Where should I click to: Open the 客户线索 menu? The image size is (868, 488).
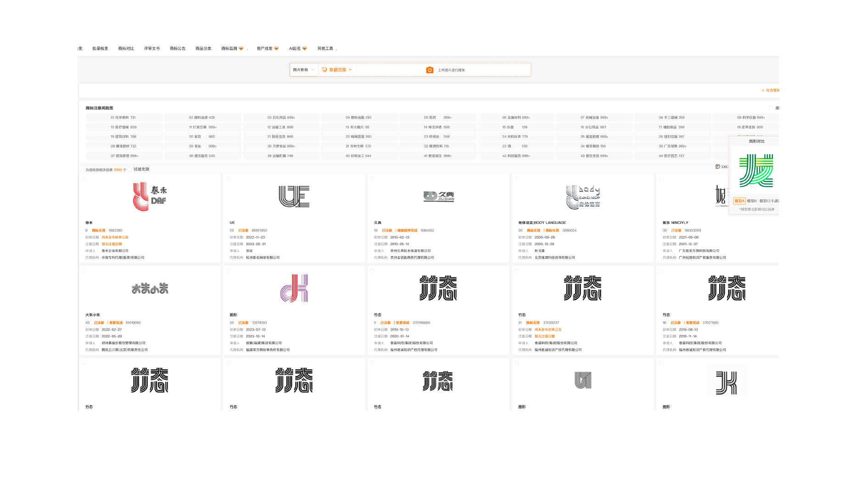click(x=268, y=49)
